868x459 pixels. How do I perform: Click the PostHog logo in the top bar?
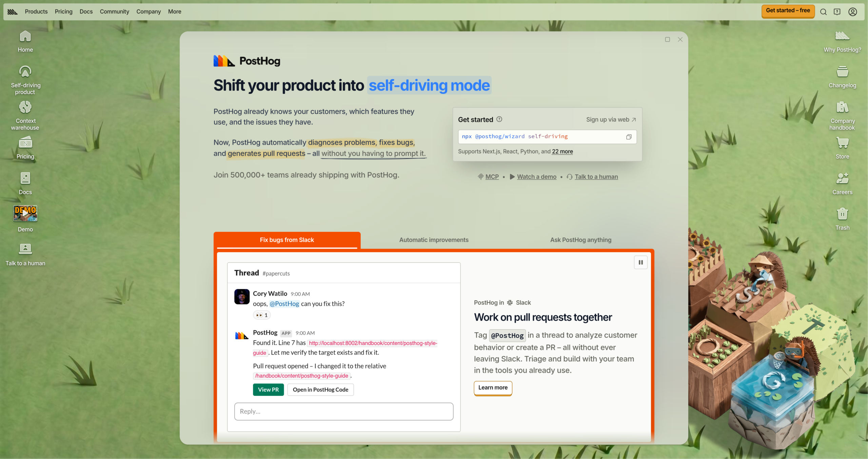(x=13, y=12)
